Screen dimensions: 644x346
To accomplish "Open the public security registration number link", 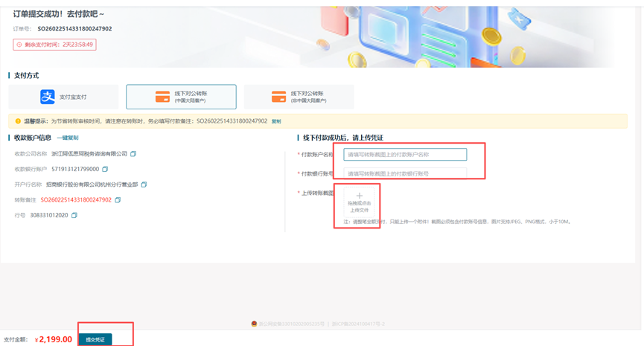I will click(292, 324).
